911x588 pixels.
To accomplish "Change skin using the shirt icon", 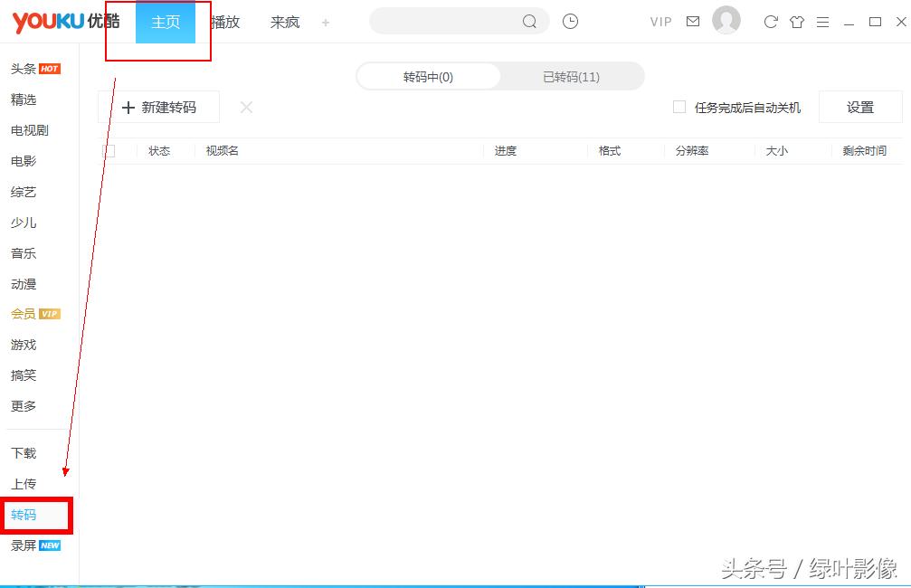I will (x=797, y=21).
